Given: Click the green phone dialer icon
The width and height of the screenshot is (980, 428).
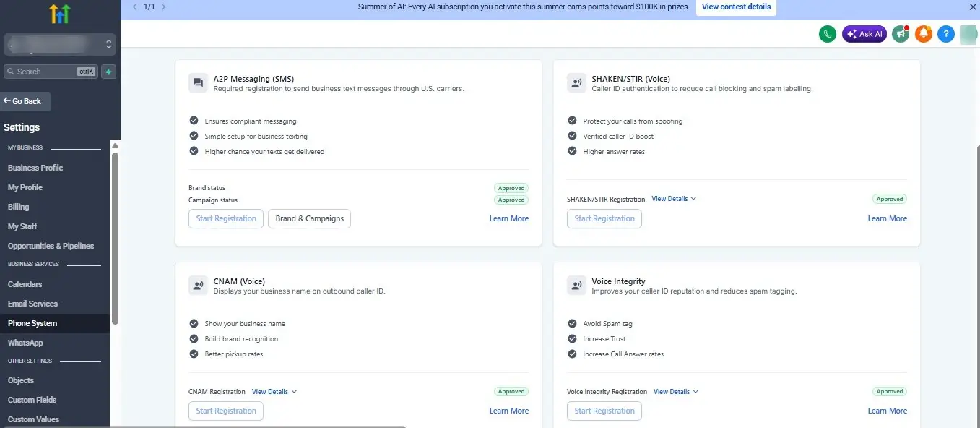Looking at the screenshot, I should 828,34.
